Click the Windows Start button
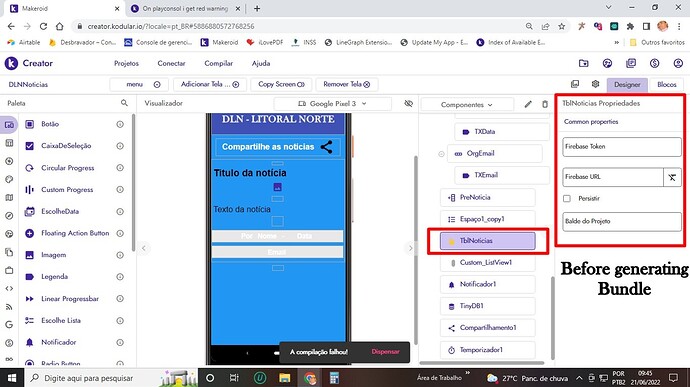The image size is (690, 387). [x=12, y=378]
